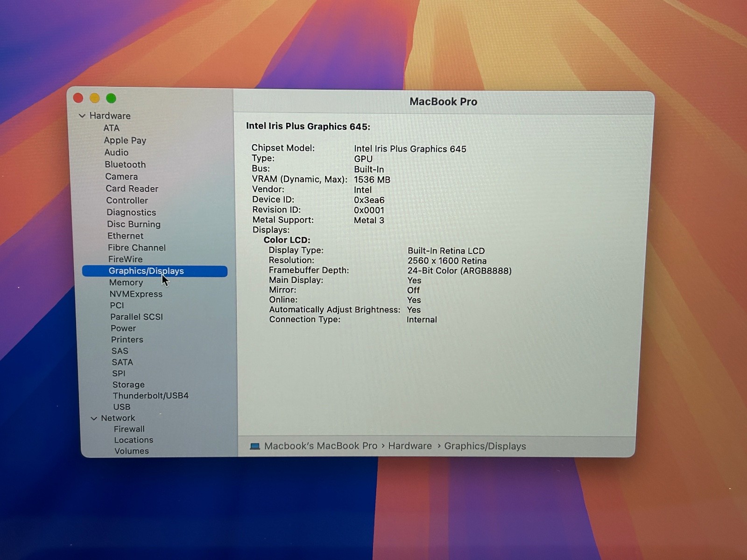Select Parallel SCSI in the sidebar
Screen dimensions: 747x560
click(x=137, y=317)
